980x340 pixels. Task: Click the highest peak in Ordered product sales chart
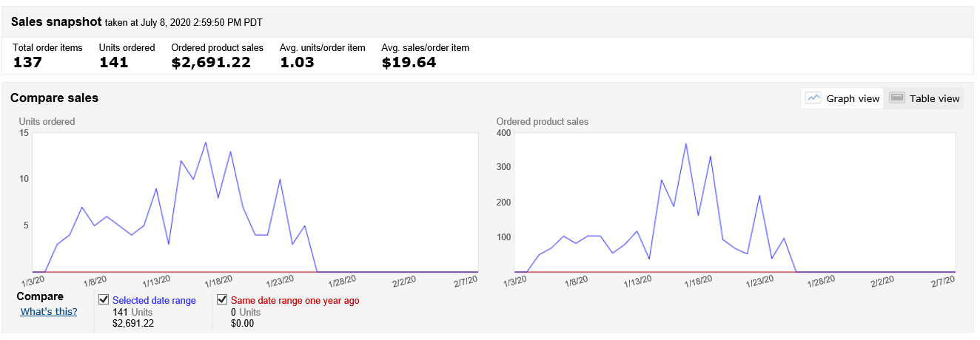click(686, 144)
